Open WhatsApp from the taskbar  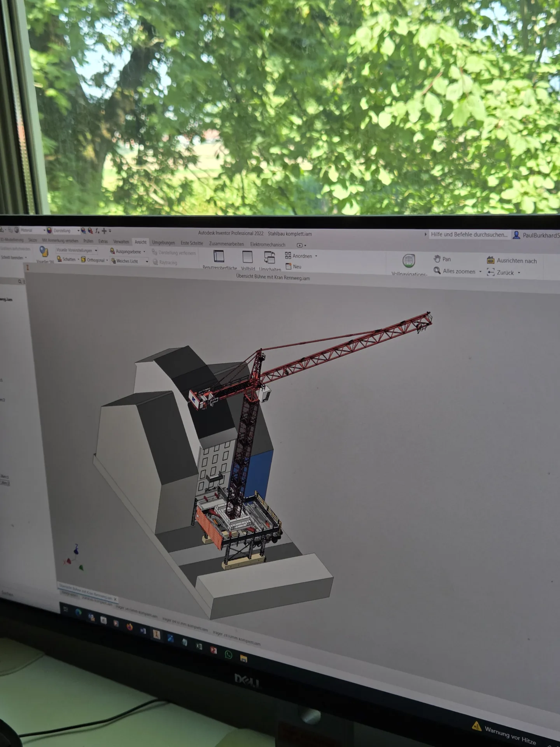[x=228, y=655]
